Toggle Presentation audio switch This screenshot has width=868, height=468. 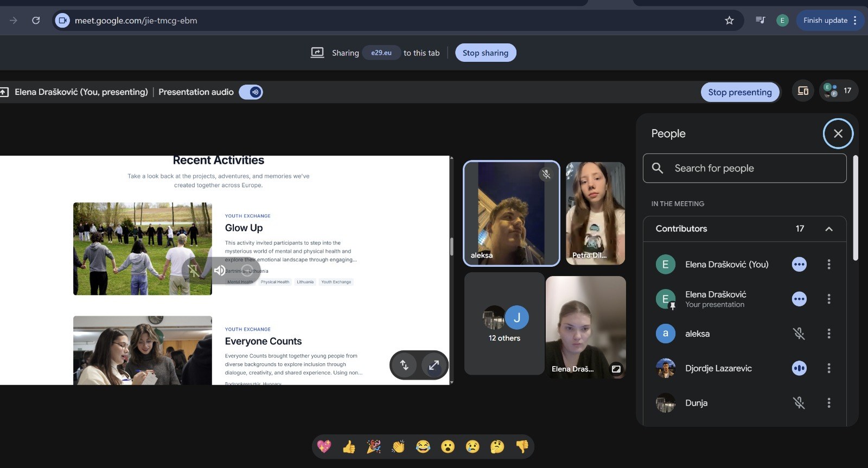[x=251, y=92]
